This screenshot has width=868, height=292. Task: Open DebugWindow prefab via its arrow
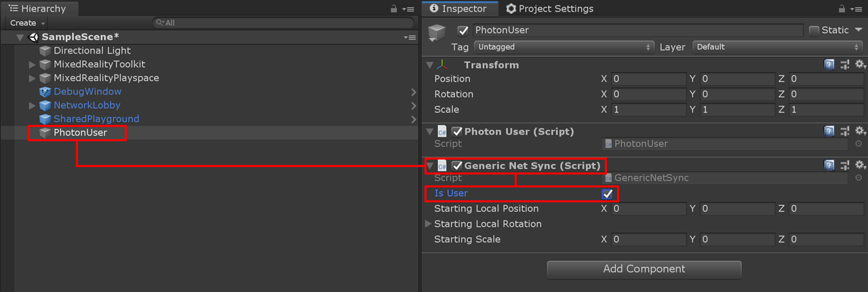click(413, 92)
